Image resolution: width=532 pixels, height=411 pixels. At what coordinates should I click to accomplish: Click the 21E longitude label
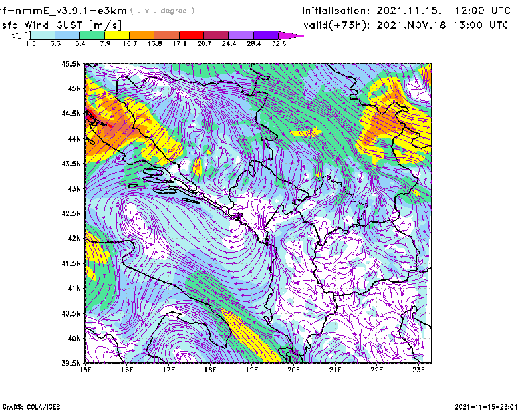(335, 370)
